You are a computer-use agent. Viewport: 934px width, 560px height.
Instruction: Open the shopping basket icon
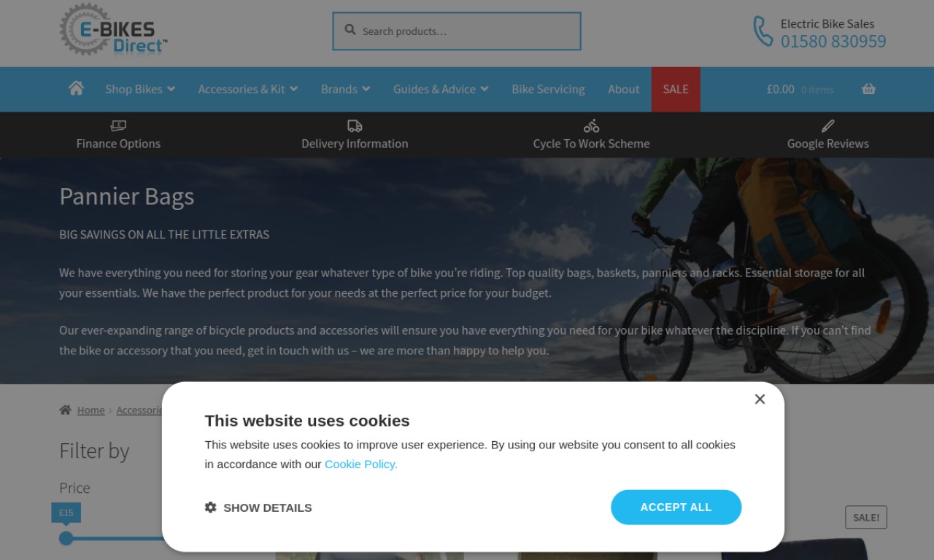(868, 89)
